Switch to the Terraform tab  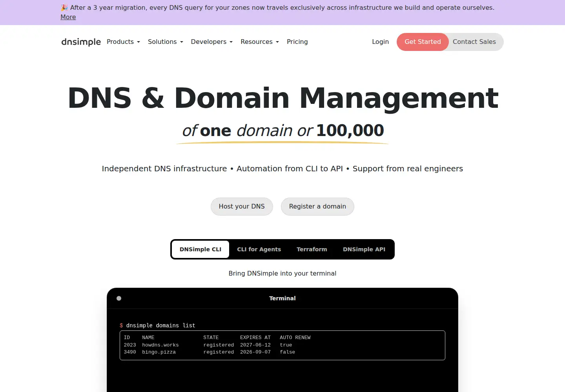coord(312,249)
